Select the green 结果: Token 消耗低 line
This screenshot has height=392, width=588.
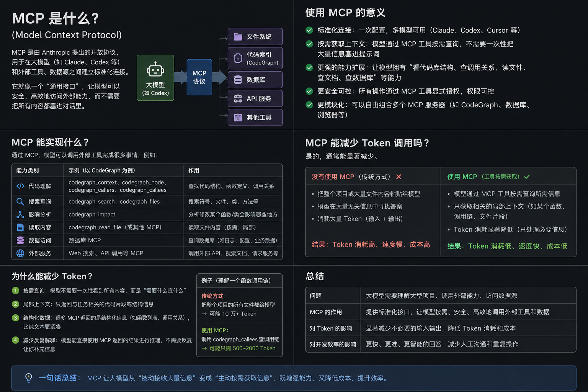pyautogui.click(x=507, y=246)
